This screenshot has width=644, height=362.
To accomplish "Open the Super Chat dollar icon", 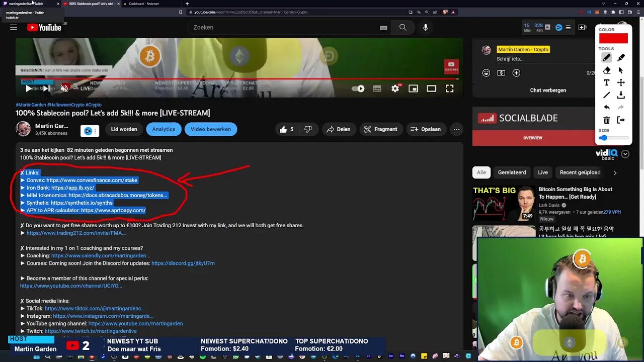I will tap(501, 73).
